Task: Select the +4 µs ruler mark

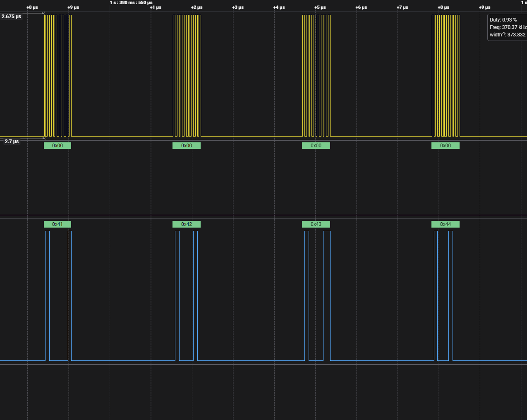Action: tap(279, 7)
